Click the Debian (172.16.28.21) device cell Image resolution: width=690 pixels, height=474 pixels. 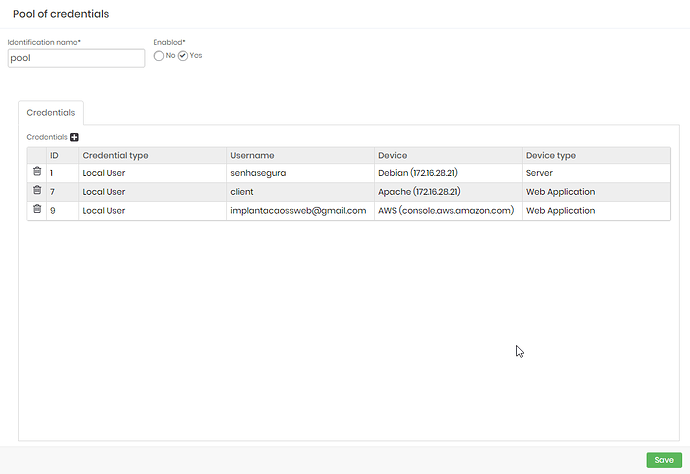click(448, 173)
